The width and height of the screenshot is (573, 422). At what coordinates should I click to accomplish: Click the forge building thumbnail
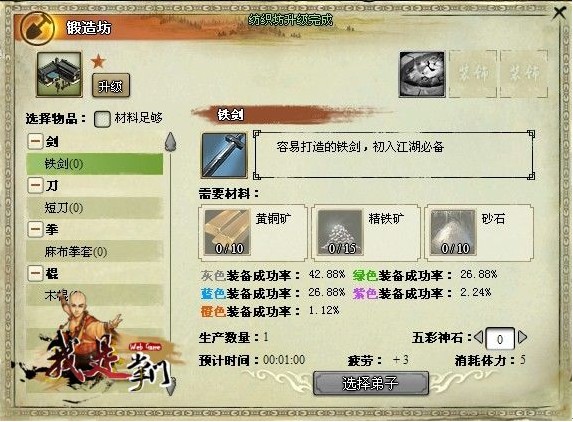59,74
